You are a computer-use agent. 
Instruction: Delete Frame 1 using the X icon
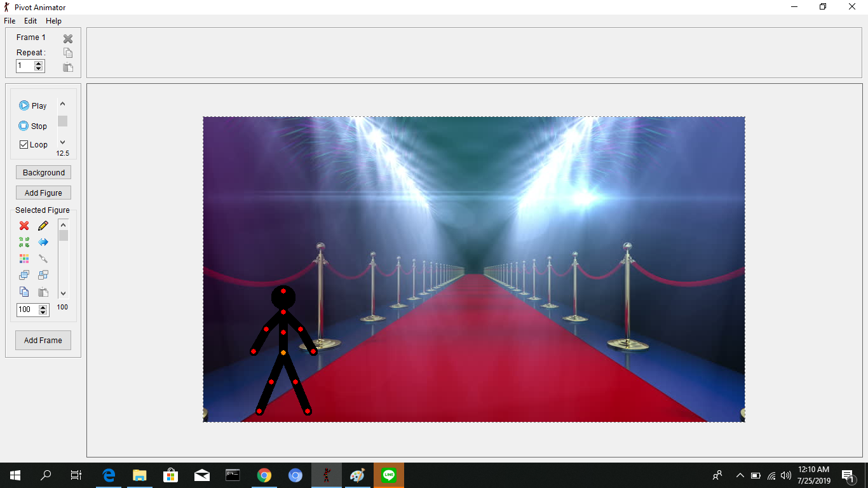(x=67, y=38)
